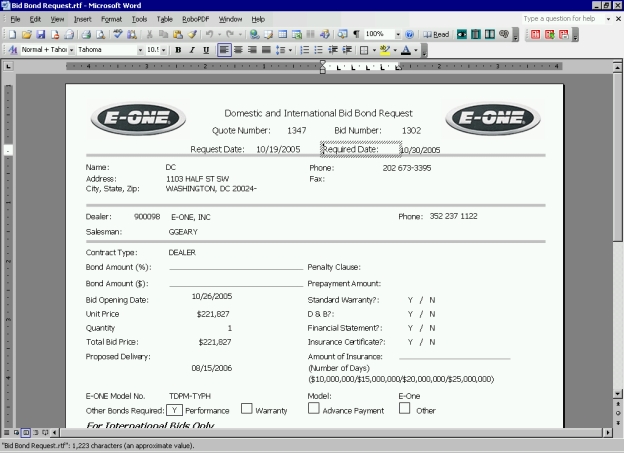Expand the Font Color dropdown arrow
Image resolution: width=624 pixels, height=453 pixels.
tap(415, 50)
